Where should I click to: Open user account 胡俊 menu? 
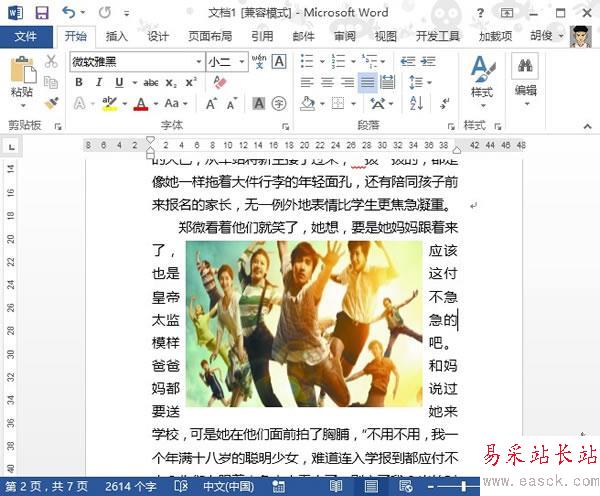pyautogui.click(x=546, y=36)
